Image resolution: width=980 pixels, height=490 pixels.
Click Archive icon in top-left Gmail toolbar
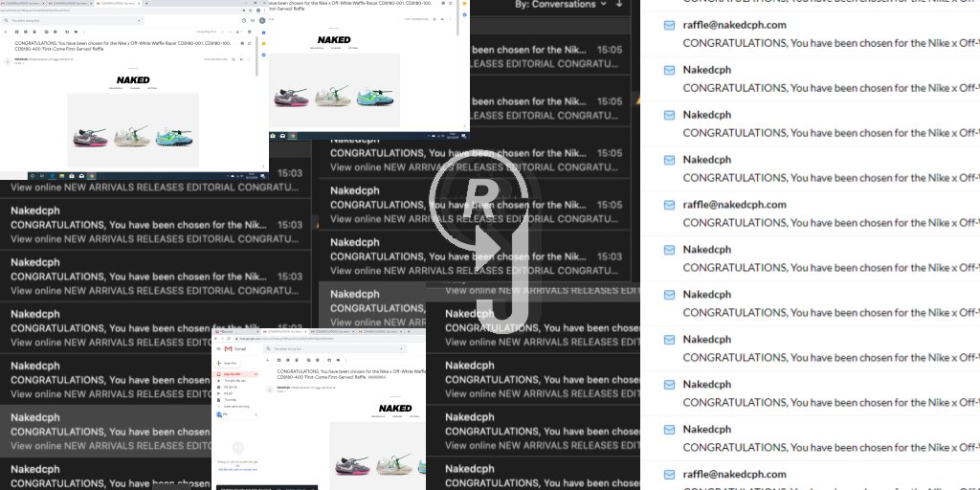tap(17, 32)
